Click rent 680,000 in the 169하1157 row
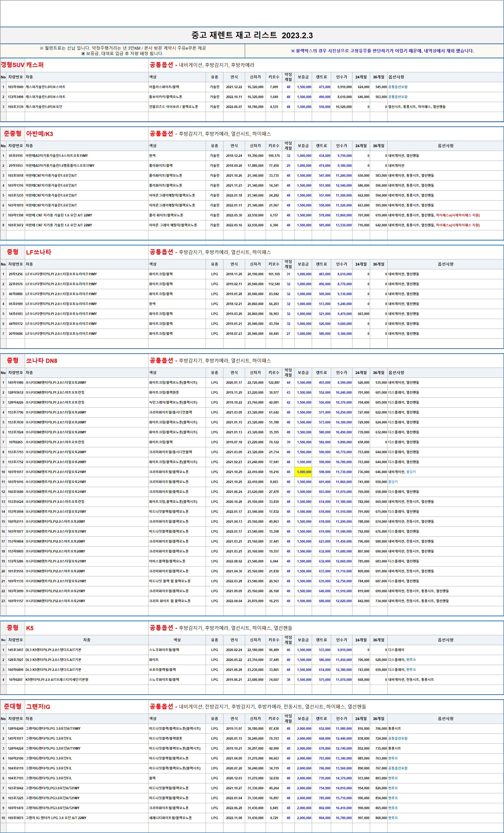This screenshot has width=504, height=833. tap(325, 601)
